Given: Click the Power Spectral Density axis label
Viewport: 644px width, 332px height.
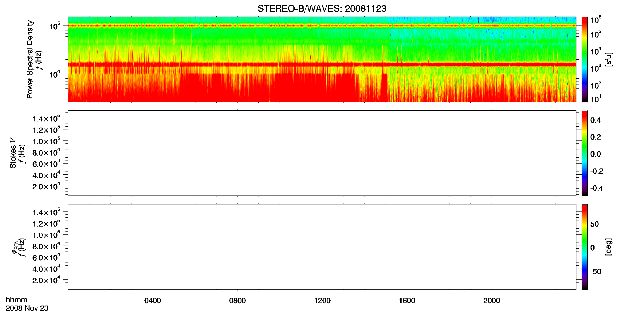Looking at the screenshot, I should pyautogui.click(x=30, y=59).
